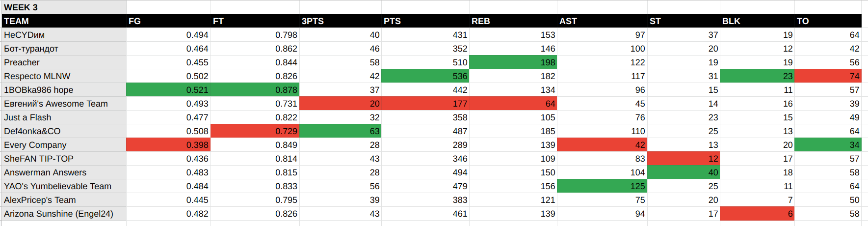
Task: Select the Preacher team name cell
Action: pos(63,62)
